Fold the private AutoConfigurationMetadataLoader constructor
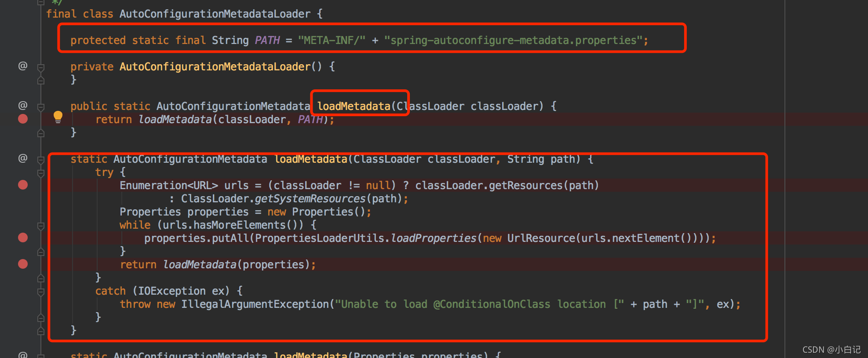This screenshot has height=358, width=868. [41, 67]
